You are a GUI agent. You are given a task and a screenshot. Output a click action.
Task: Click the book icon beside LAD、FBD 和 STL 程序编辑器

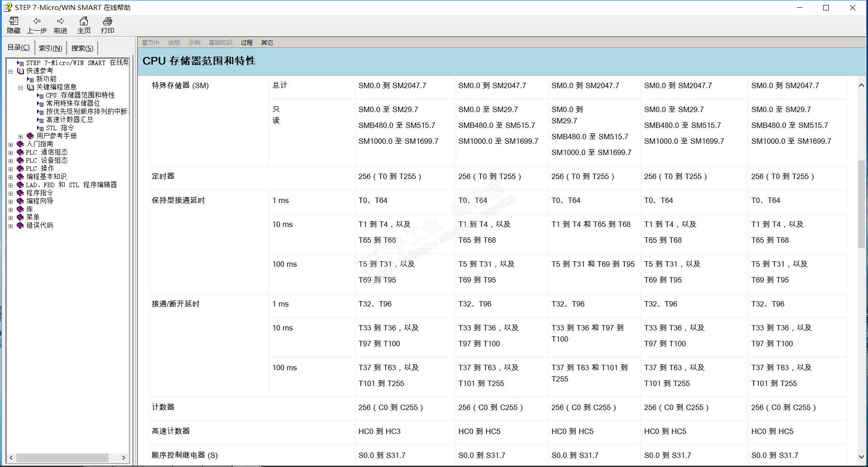click(20, 184)
